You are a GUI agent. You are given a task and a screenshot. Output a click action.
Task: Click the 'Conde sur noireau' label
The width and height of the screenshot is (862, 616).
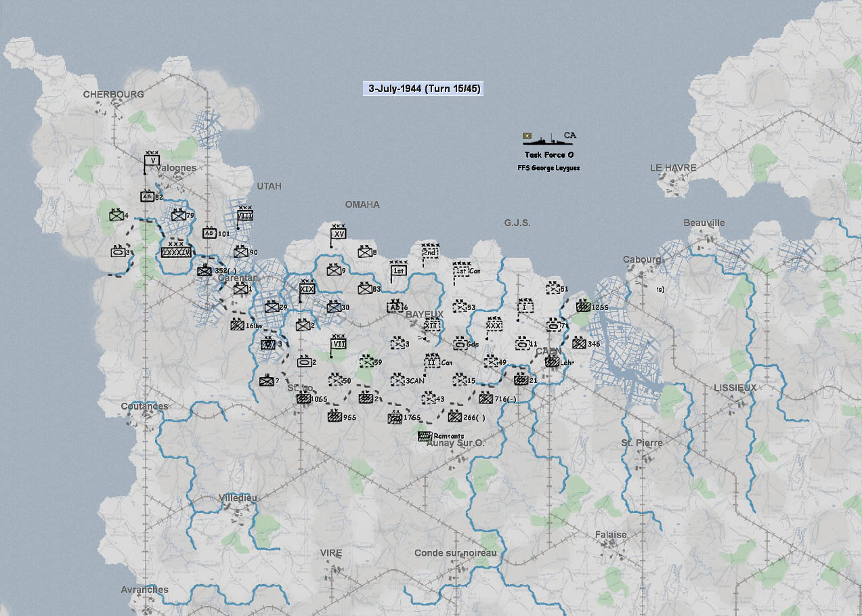pyautogui.click(x=456, y=553)
